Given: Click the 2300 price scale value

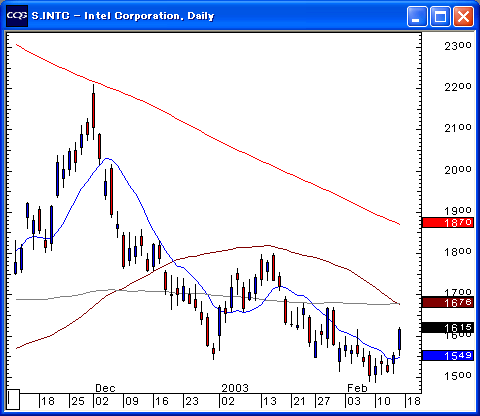Looking at the screenshot, I should (458, 46).
